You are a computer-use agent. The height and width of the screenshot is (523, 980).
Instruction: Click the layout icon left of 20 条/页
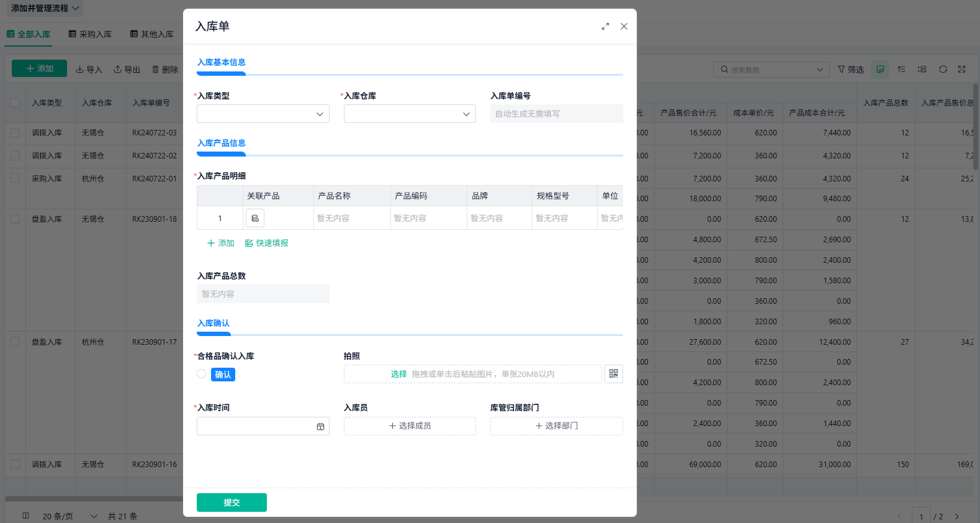pos(25,516)
